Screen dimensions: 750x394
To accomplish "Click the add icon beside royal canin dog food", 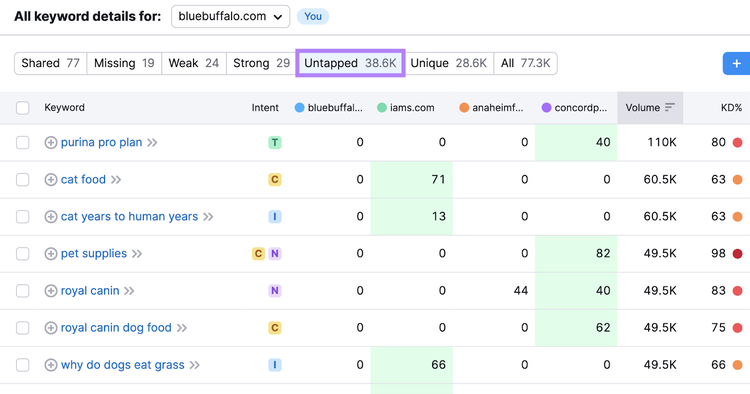I will pos(51,328).
